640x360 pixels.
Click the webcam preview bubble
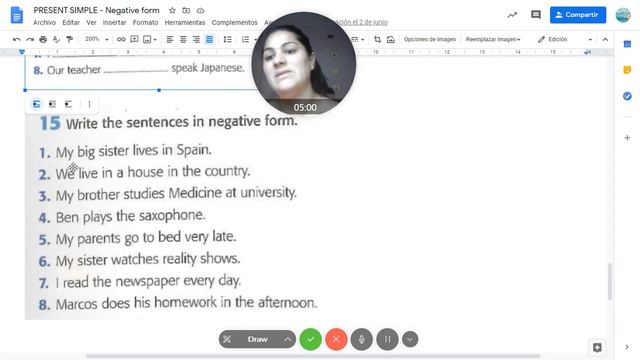click(x=304, y=64)
